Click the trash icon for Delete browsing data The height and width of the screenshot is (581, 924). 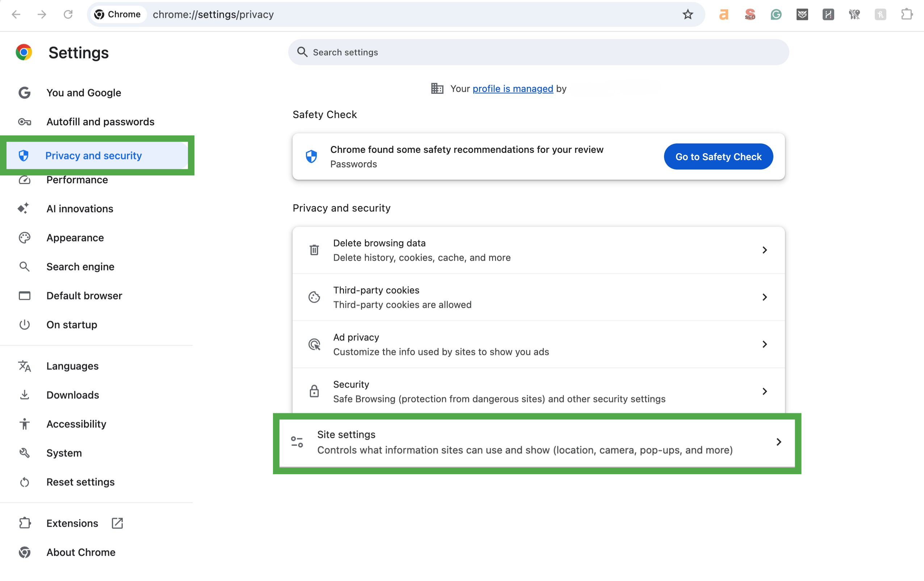click(314, 250)
